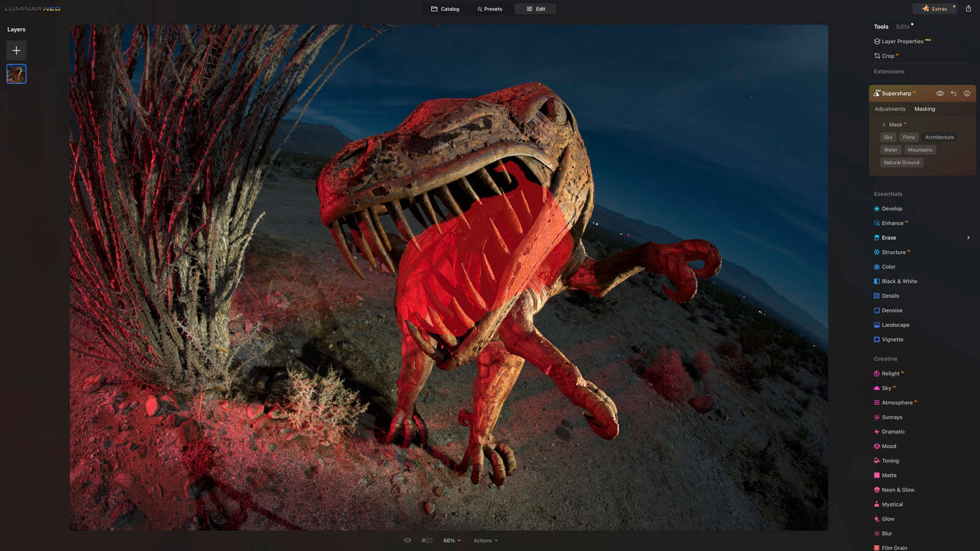
Task: Toggle Supersharp visibility eye icon
Action: (x=940, y=94)
